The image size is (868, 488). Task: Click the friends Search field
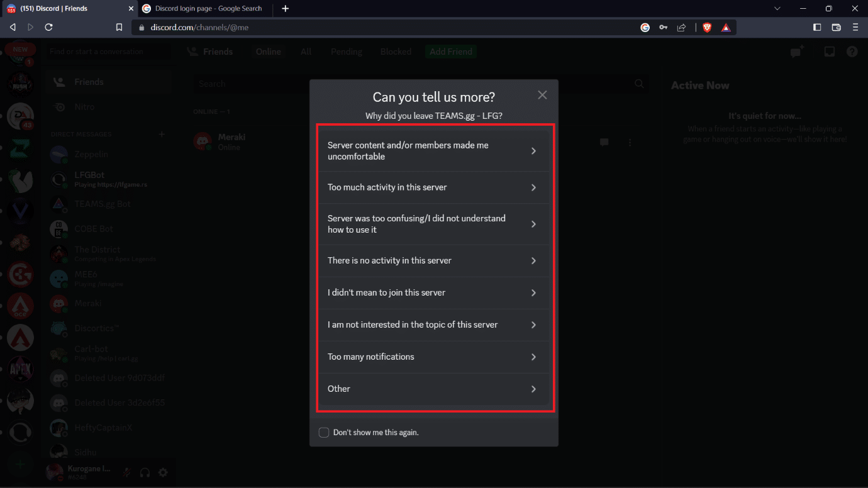point(420,83)
